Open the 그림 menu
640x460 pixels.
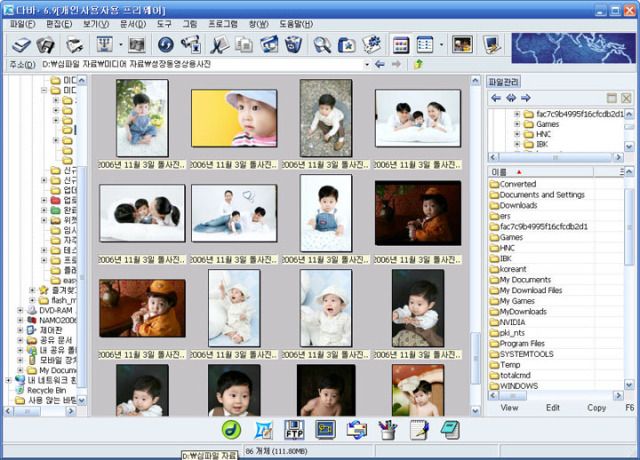tap(190, 24)
